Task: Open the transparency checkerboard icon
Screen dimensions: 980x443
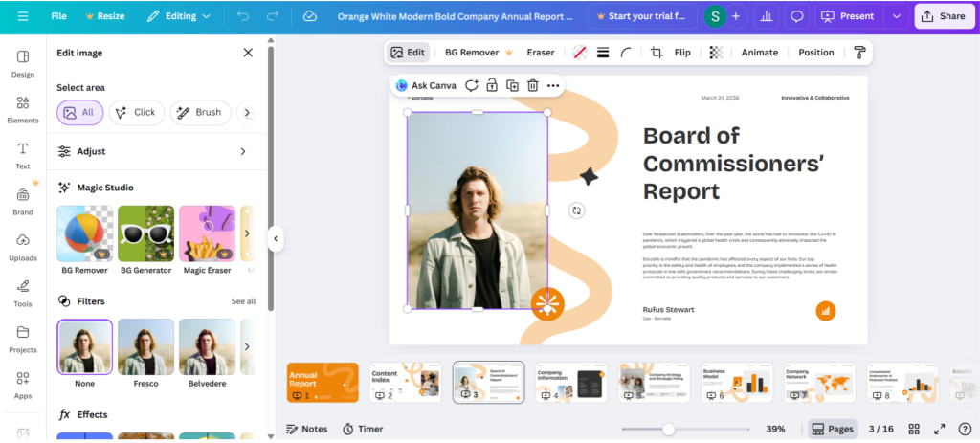Action: tap(716, 53)
